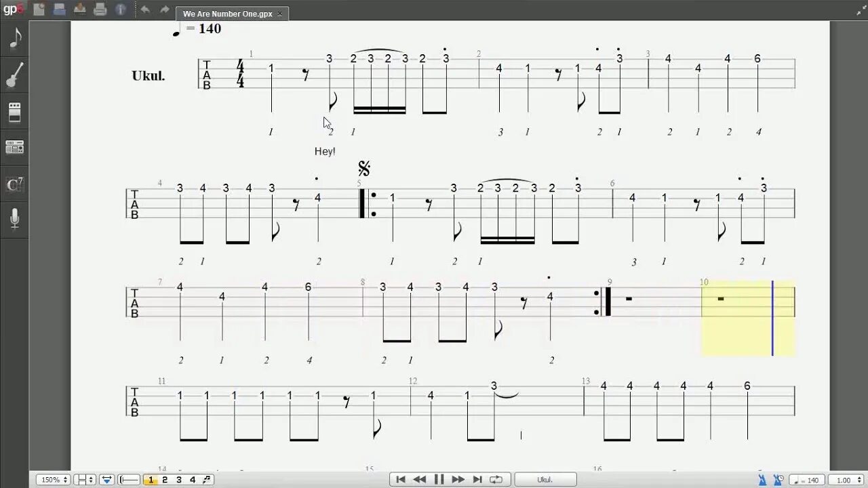Viewport: 868px width, 488px height.
Task: Click the Ukul. track button
Action: point(545,480)
